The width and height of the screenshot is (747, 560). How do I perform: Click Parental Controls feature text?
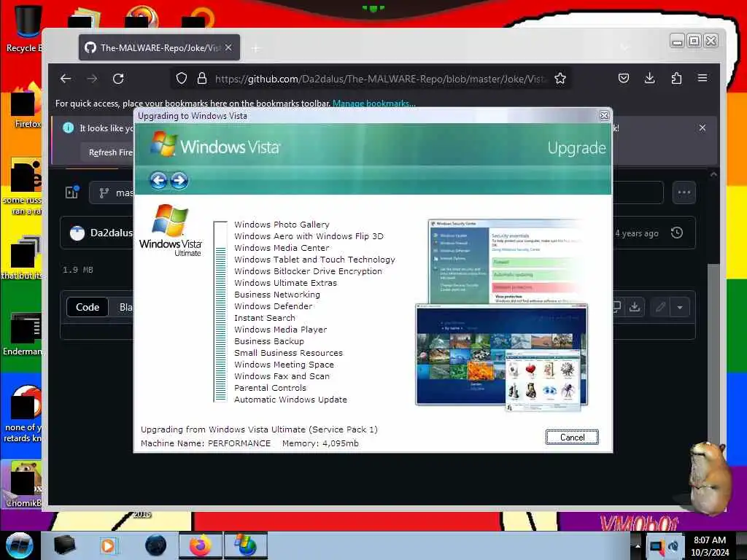pyautogui.click(x=270, y=388)
